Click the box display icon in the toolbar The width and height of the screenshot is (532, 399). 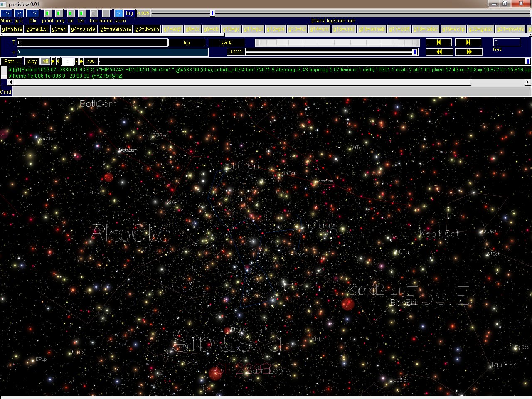[92, 13]
